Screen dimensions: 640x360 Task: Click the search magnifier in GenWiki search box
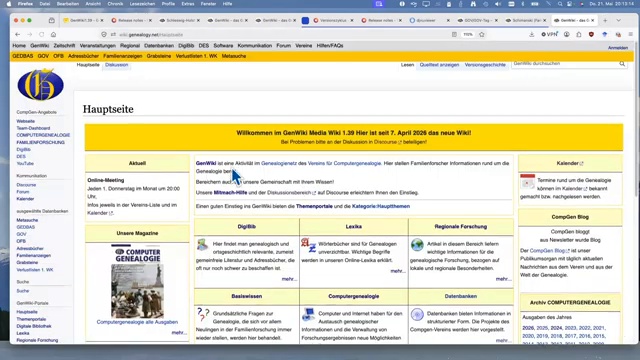tap(622, 64)
